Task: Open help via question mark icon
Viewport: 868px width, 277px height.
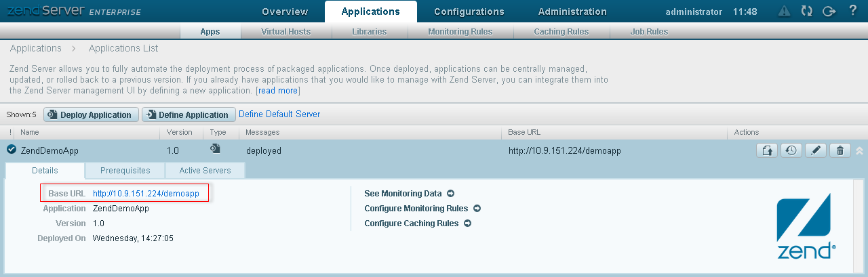Action: tap(852, 11)
